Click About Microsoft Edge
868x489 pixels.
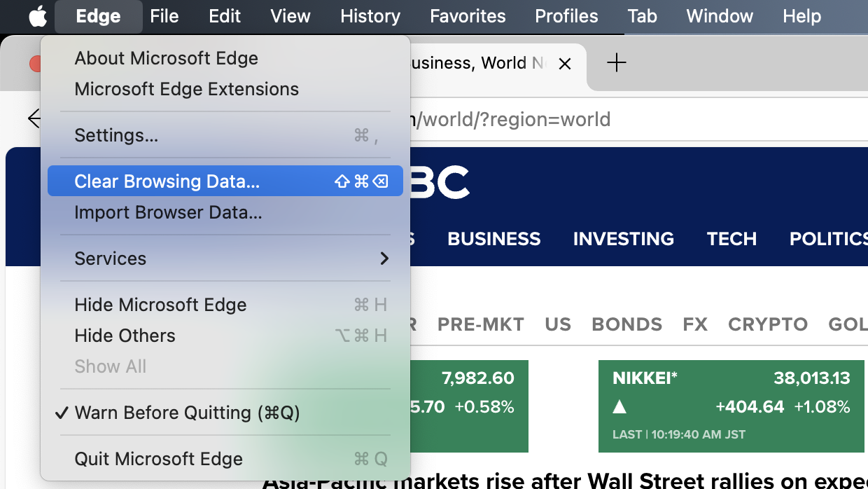pos(166,58)
